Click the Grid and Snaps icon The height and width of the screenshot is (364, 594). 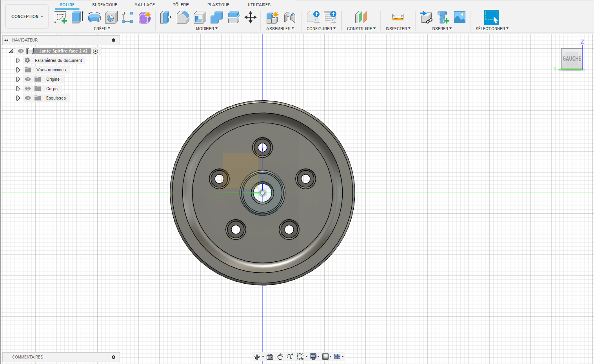[x=325, y=357]
